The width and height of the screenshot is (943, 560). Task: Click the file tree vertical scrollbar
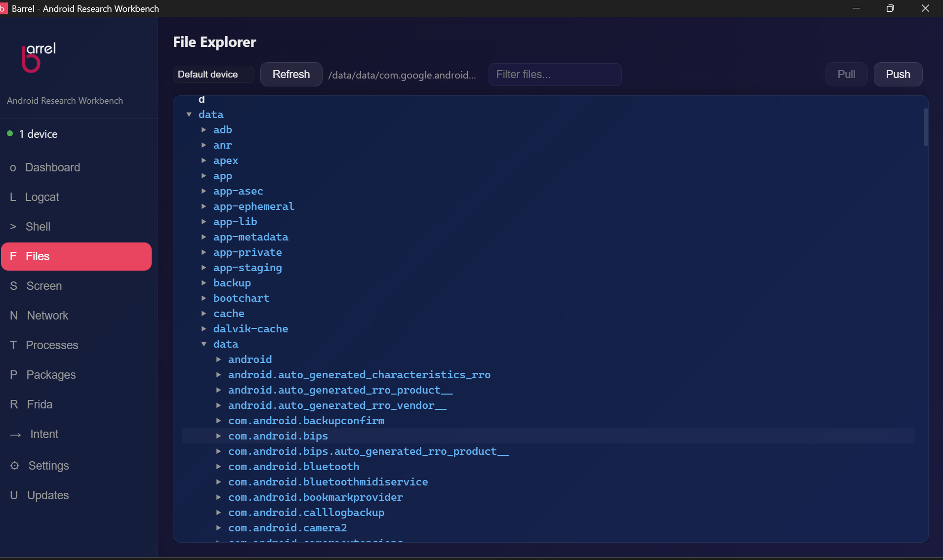925,127
